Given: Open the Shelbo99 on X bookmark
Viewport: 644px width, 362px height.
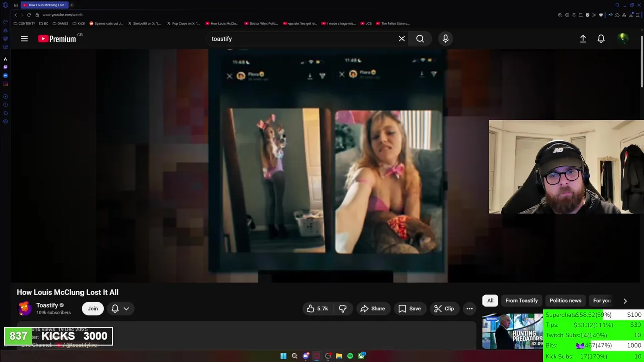Looking at the screenshot, I should [144, 23].
